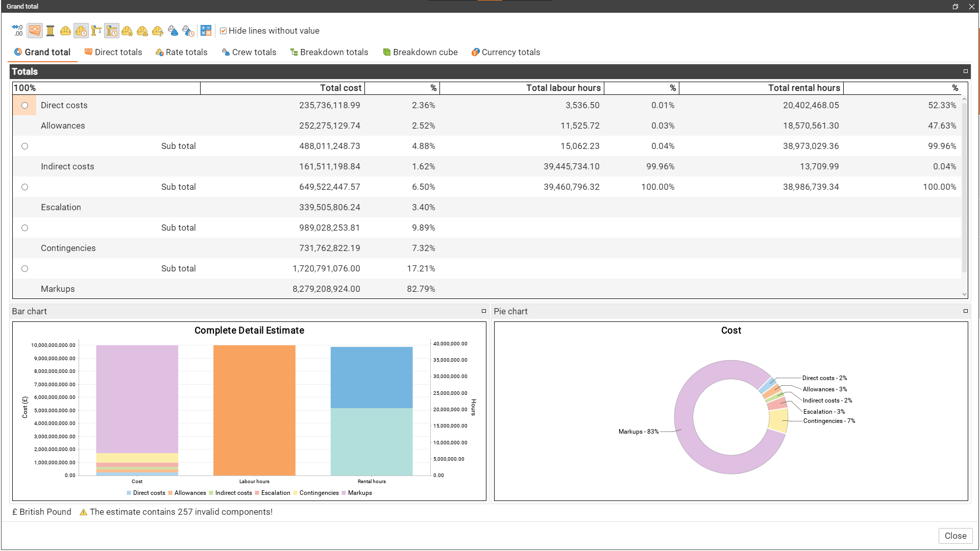980x551 pixels.
Task: Click the hard hat with crane badge icon
Action: 158,31
